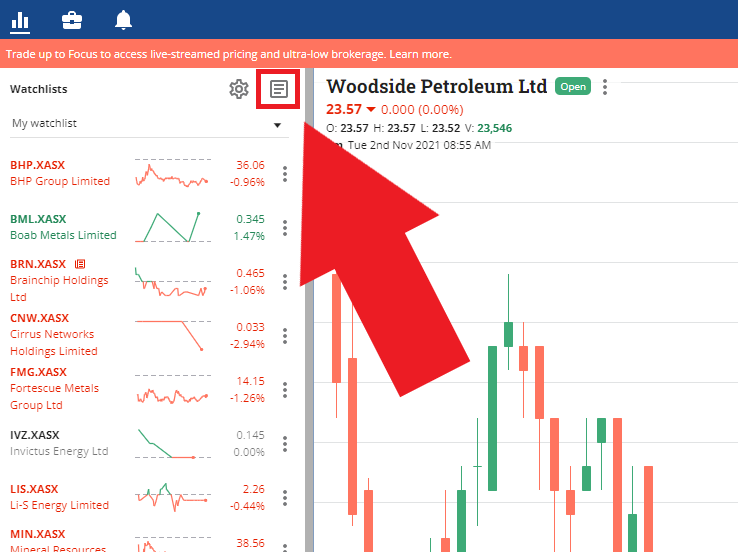
Task: Click the BHP price 36.06
Action: point(250,166)
